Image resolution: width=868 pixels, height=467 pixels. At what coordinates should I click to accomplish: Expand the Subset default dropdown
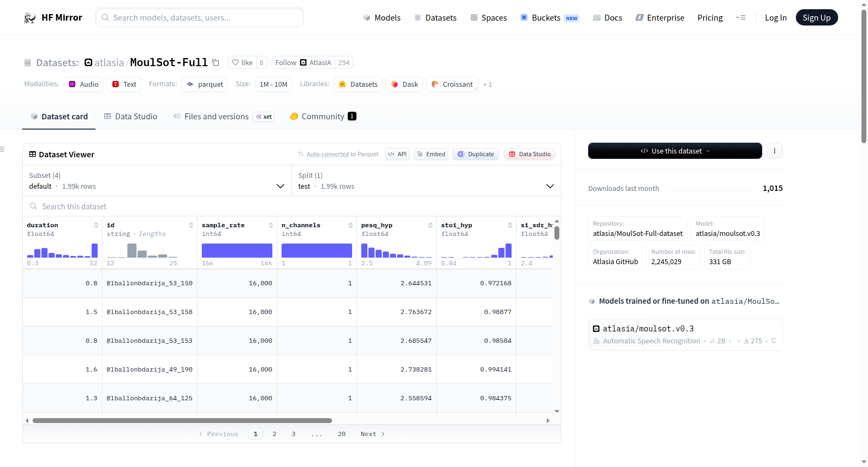[x=157, y=181]
